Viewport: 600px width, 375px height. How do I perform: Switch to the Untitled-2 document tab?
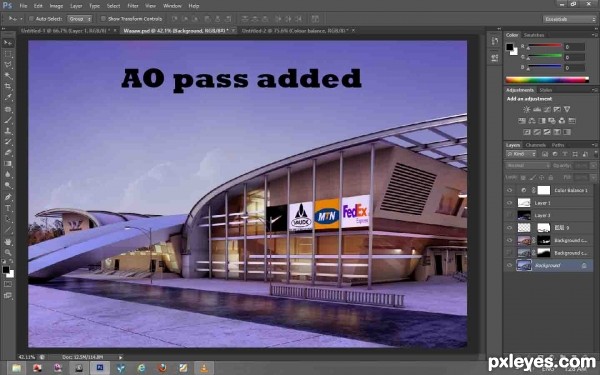[295, 30]
